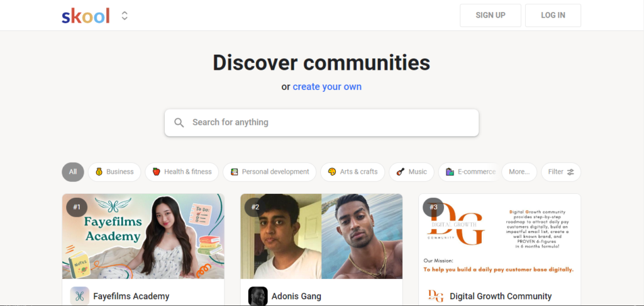Filter by Health & fitness category
The image size is (644, 306).
pos(182,172)
